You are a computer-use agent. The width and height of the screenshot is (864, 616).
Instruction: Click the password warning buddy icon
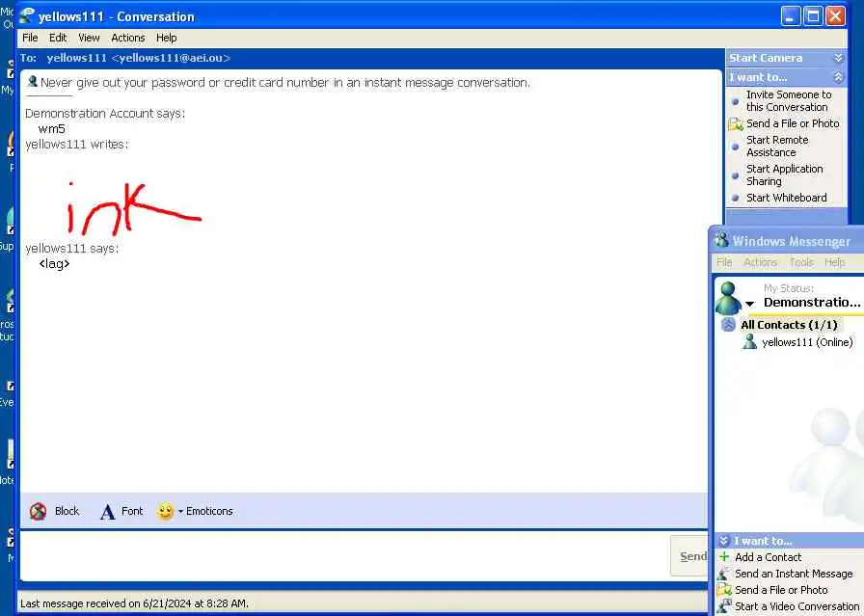click(x=33, y=82)
